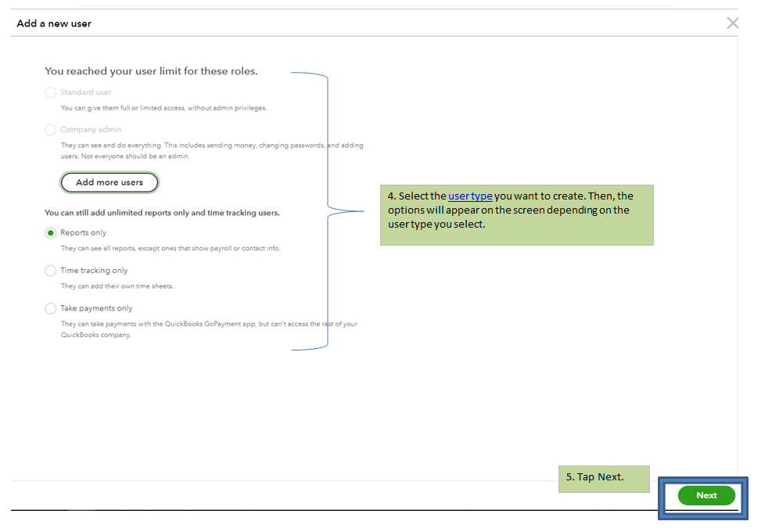Click the Standard user access description text

click(x=163, y=108)
